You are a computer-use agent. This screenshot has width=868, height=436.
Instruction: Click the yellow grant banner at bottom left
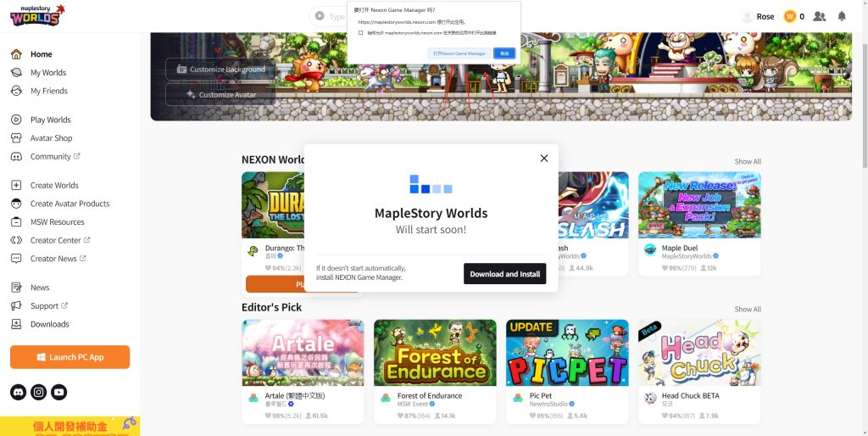coord(70,426)
